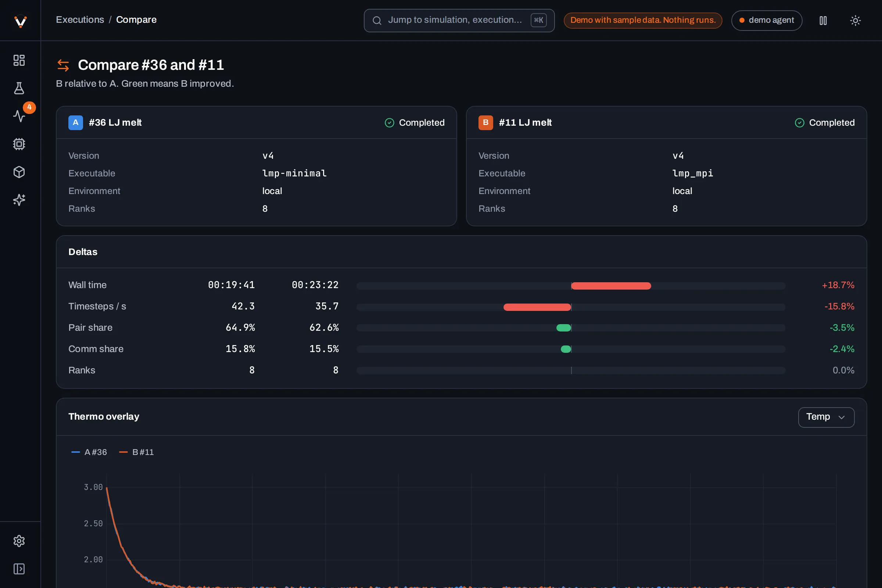Screen dimensions: 882x588
Task: Open the cube package icon in sidebar
Action: click(19, 172)
